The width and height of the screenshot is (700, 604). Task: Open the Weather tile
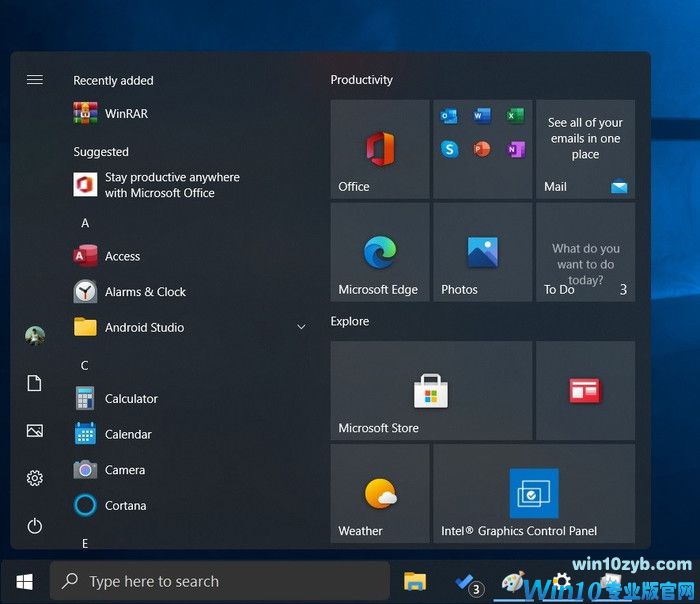point(380,494)
